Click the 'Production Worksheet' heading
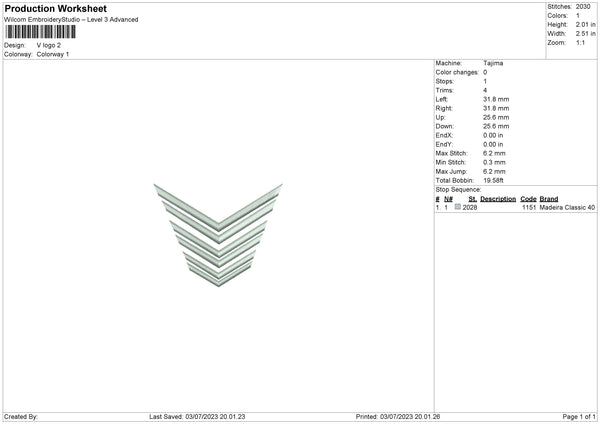This screenshot has width=600, height=424. 55,8
